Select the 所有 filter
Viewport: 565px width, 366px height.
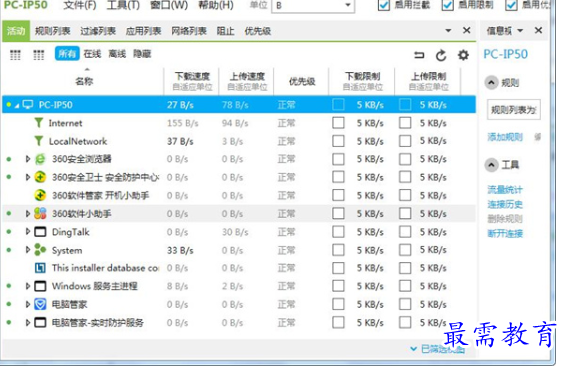coord(67,54)
